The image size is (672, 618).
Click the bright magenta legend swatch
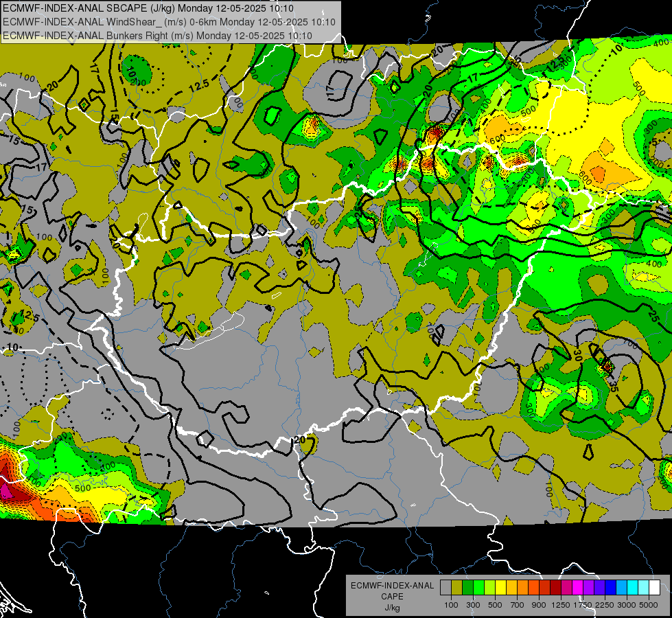(578, 588)
